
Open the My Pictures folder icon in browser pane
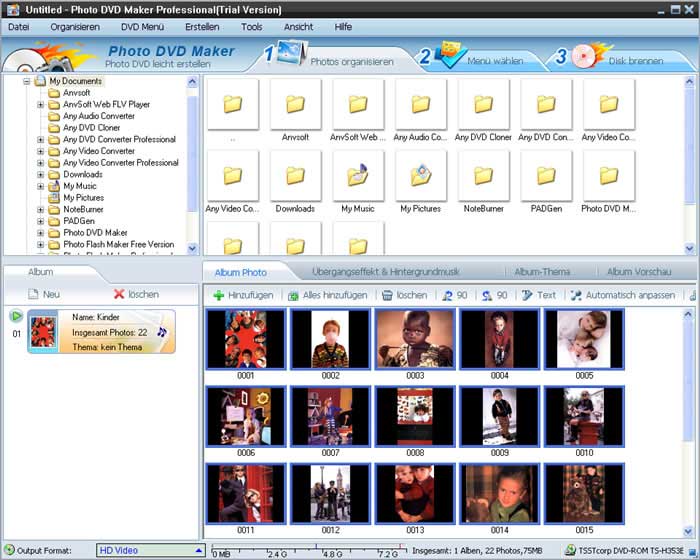[x=421, y=175]
